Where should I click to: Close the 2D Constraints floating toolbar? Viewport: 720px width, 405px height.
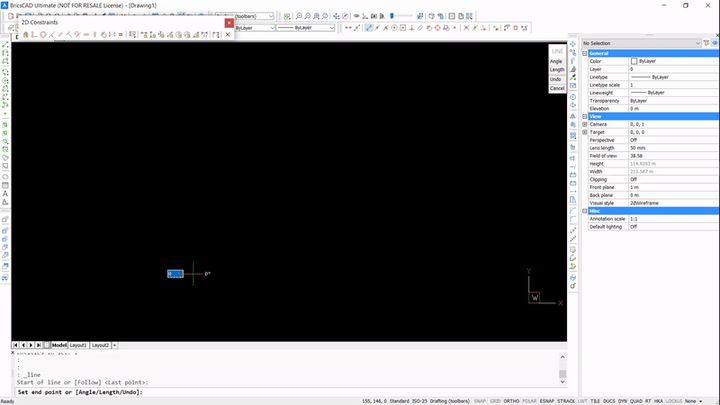pos(229,22)
